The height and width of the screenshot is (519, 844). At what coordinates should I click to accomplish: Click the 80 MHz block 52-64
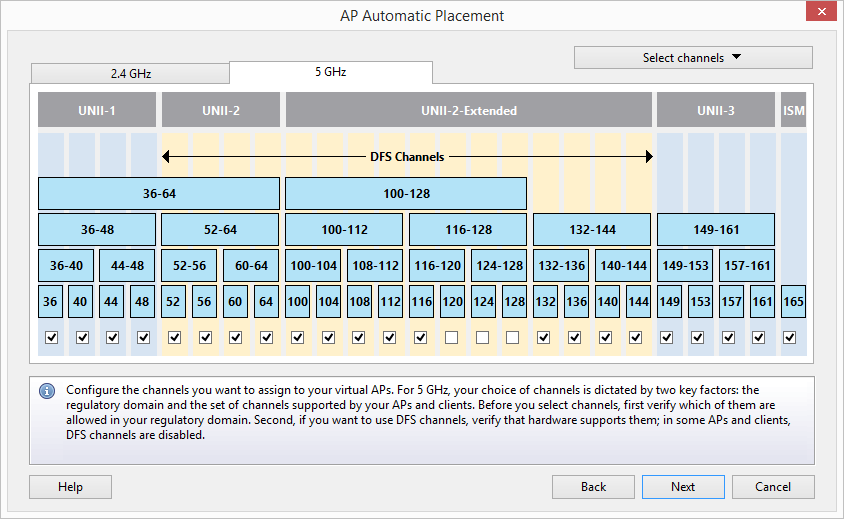220,229
